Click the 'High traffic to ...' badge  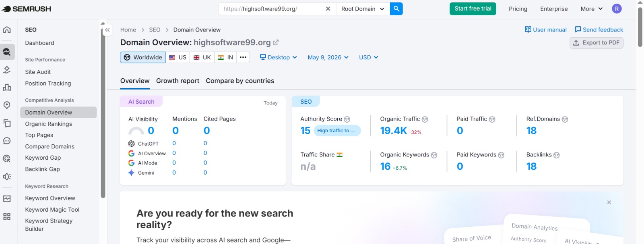337,131
